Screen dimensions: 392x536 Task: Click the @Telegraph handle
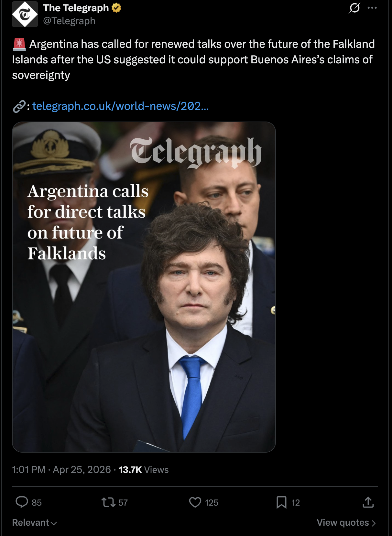click(69, 21)
